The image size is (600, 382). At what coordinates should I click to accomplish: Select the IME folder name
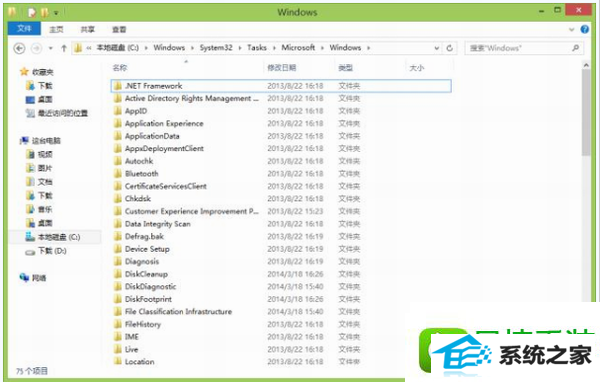[x=132, y=337]
